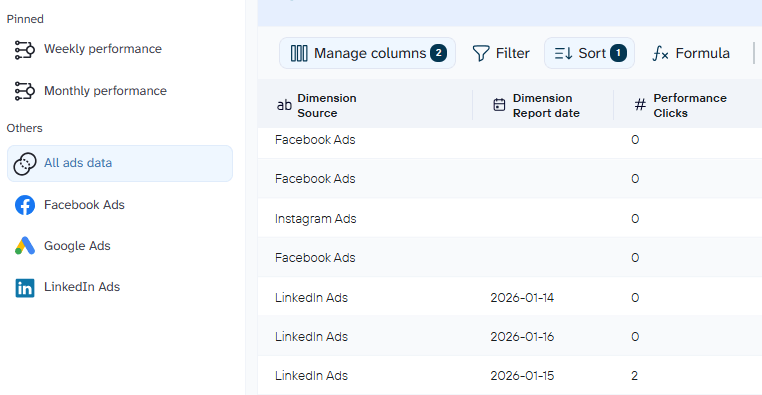
Task: Click the Formula fx icon
Action: point(660,53)
